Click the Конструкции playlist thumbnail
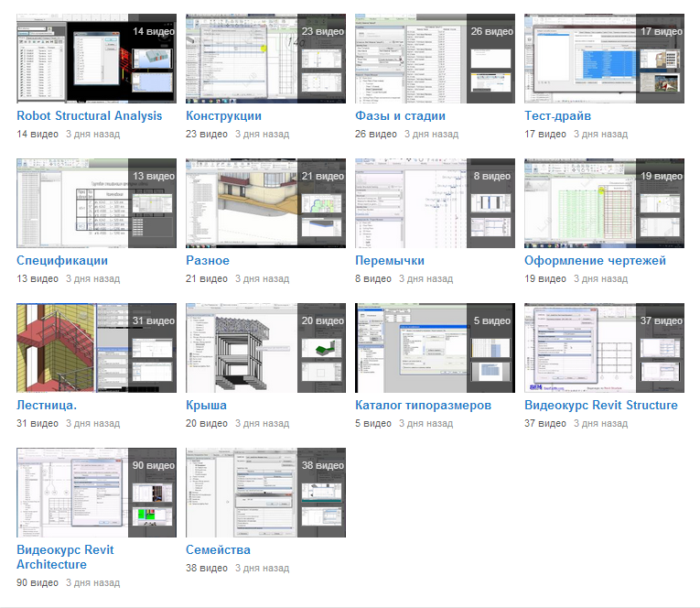Screen dimensions: 700x608 point(265,59)
